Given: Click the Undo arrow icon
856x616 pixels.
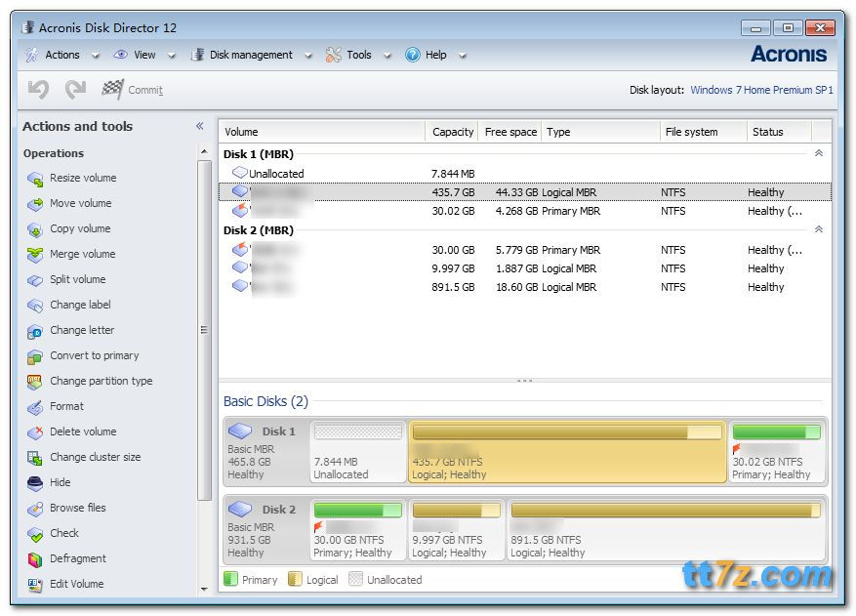Looking at the screenshot, I should point(38,90).
